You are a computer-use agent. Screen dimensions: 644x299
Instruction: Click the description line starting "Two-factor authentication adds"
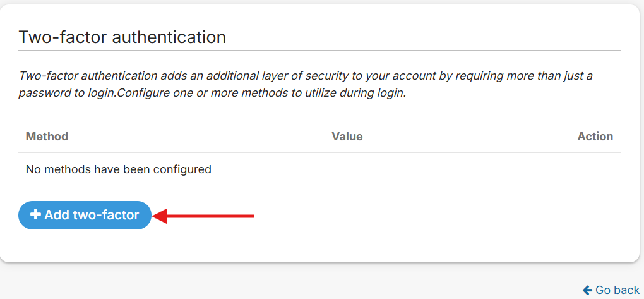point(306,76)
